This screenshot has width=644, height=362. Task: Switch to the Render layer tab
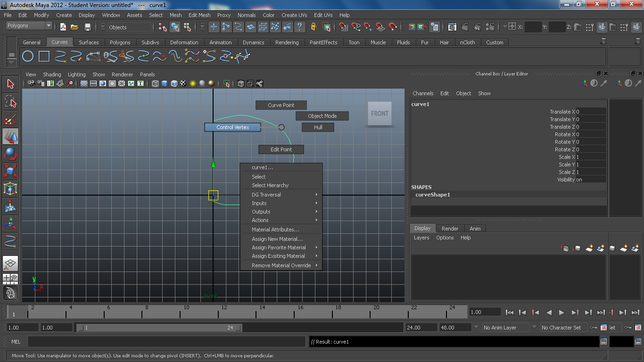(450, 229)
